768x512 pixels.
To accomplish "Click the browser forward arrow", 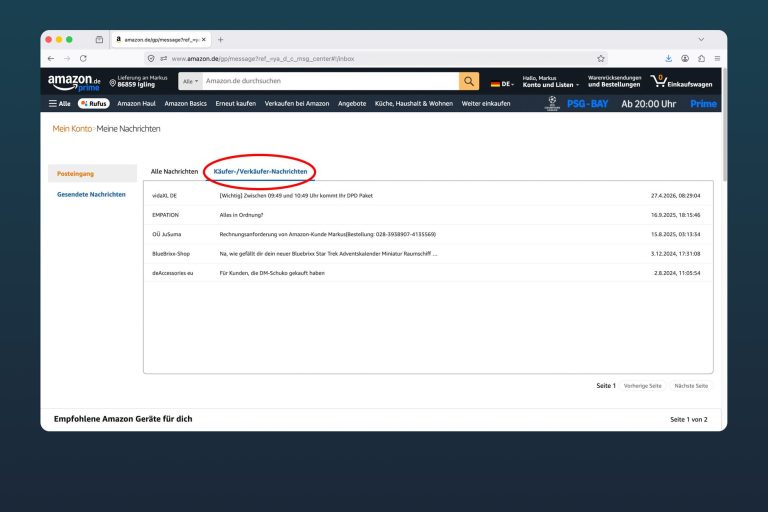I will 67,58.
